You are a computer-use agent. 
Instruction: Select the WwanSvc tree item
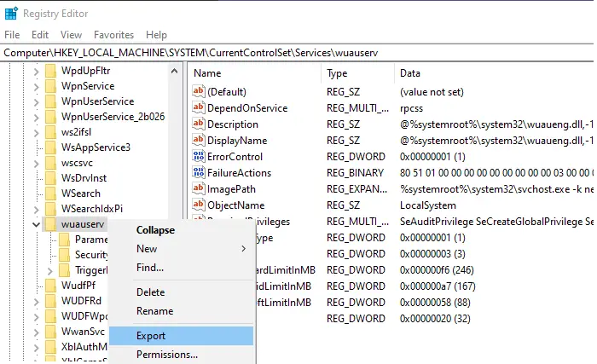83,332
